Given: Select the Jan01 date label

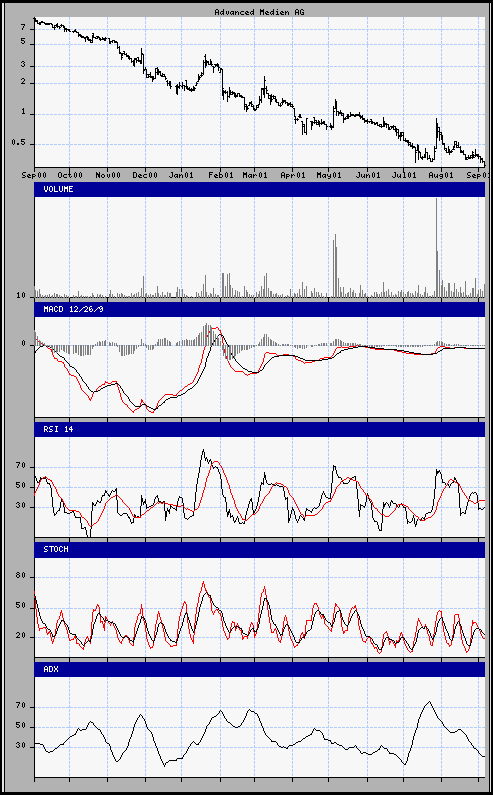Looking at the screenshot, I should [181, 175].
